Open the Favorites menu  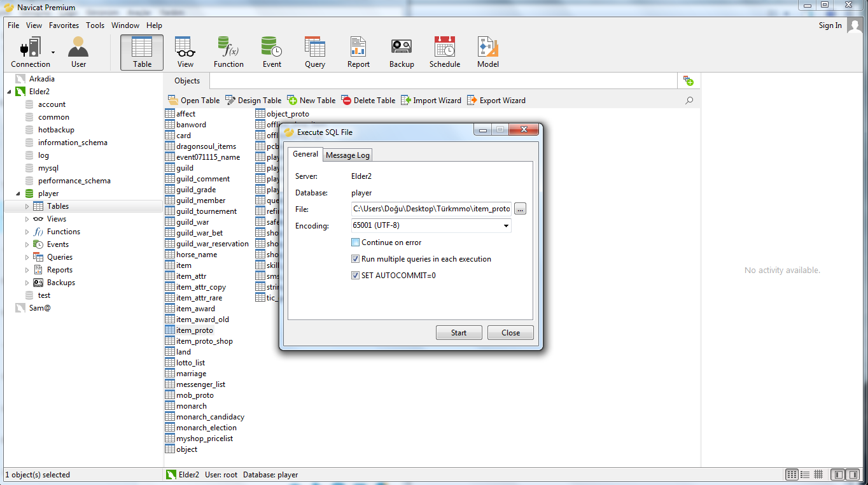(x=64, y=25)
